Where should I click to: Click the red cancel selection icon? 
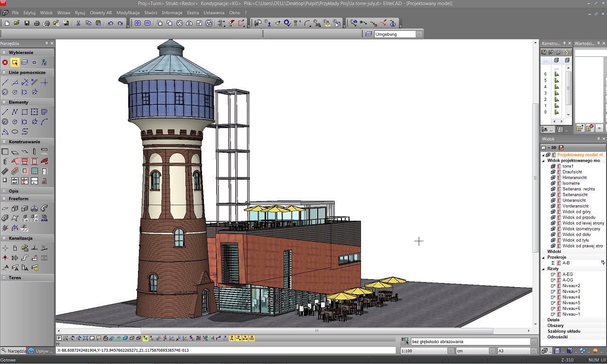click(5, 62)
